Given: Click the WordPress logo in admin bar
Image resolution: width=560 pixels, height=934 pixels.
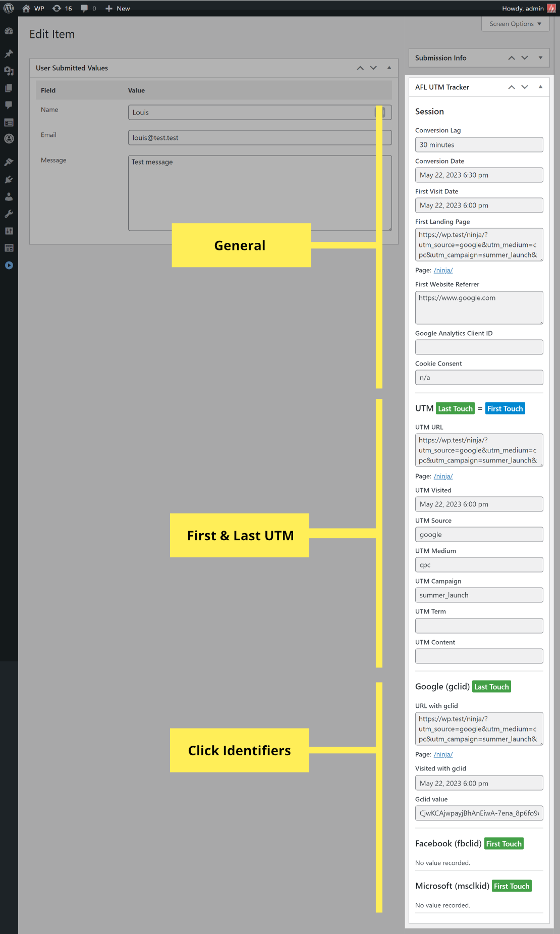Looking at the screenshot, I should point(9,9).
